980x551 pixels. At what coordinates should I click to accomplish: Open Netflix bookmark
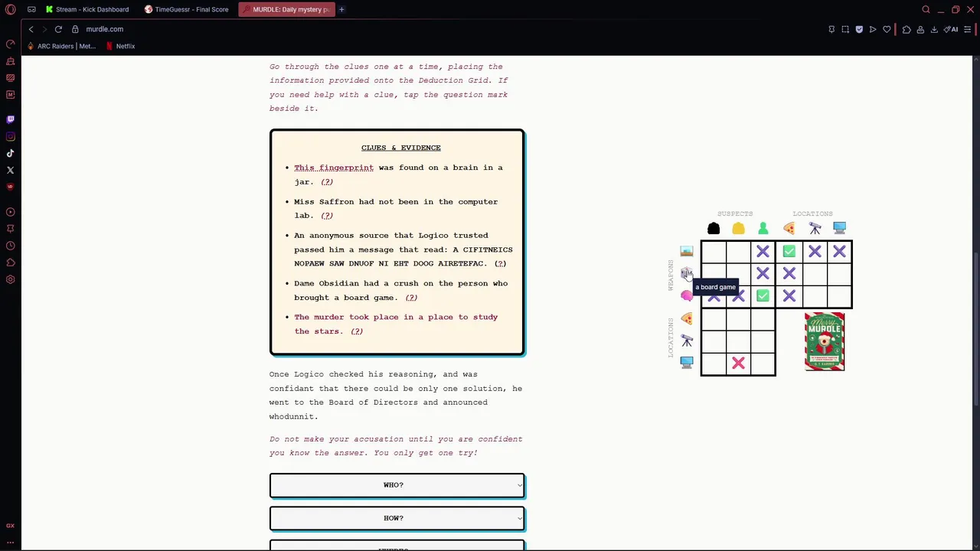pyautogui.click(x=120, y=46)
